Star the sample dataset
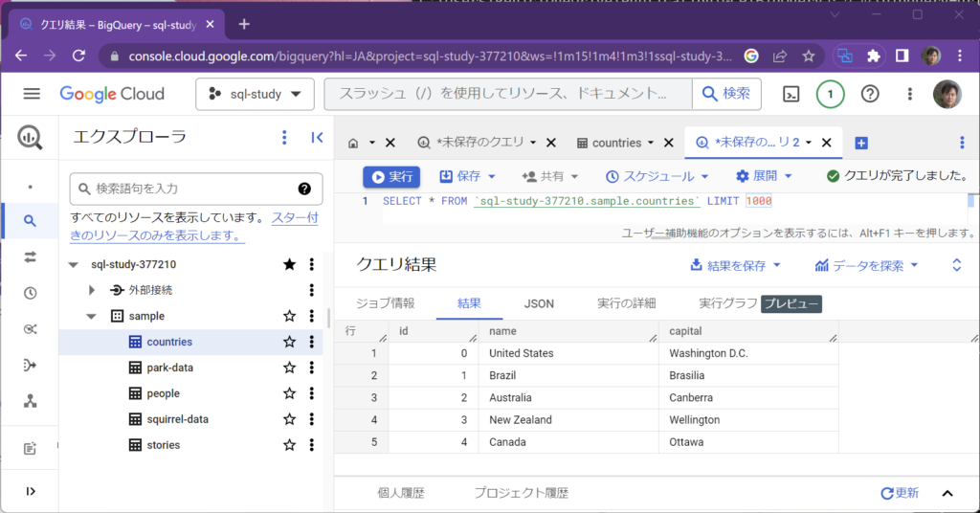The width and height of the screenshot is (980, 513). 289,316
